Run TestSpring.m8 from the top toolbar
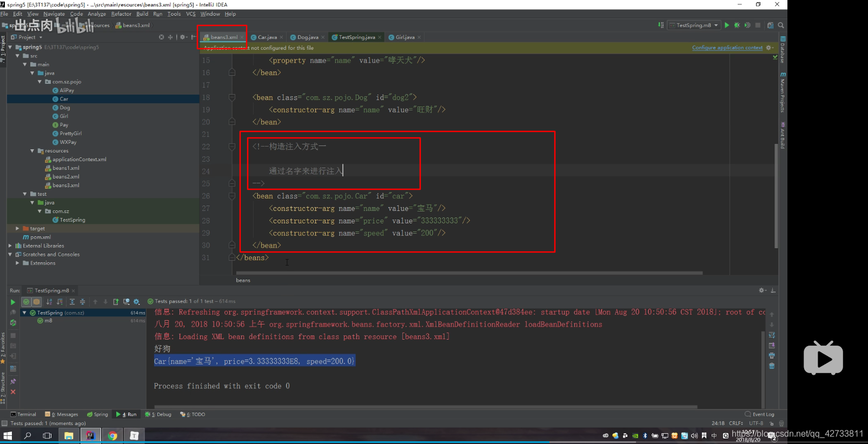 point(727,25)
